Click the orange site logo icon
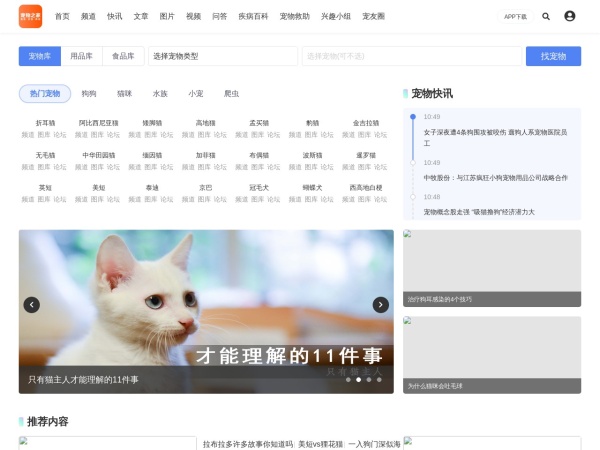Image resolution: width=600 pixels, height=450 pixels. [x=30, y=16]
